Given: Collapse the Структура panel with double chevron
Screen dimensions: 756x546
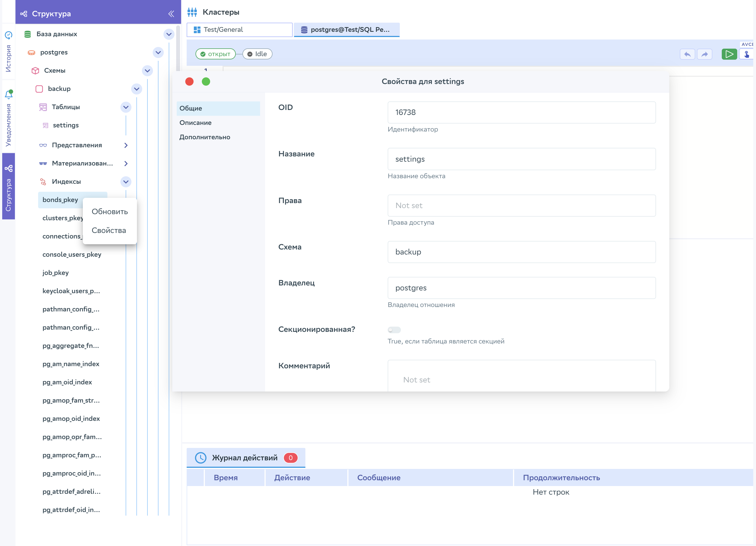Looking at the screenshot, I should [x=171, y=14].
